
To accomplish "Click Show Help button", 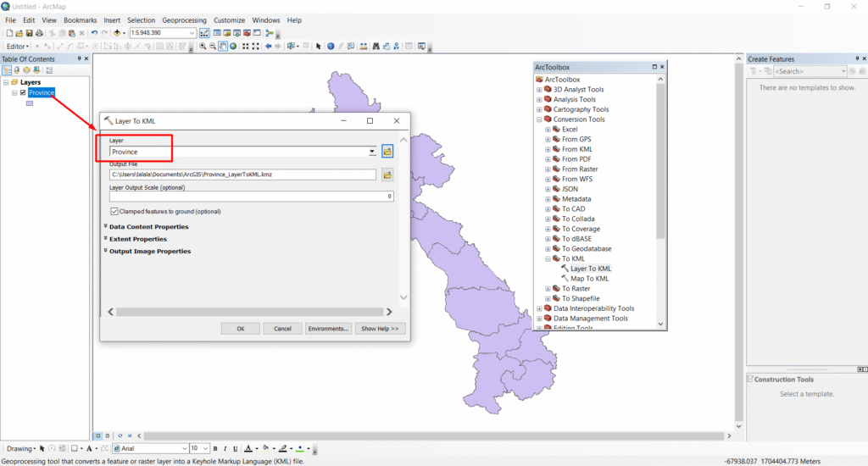I will point(380,329).
